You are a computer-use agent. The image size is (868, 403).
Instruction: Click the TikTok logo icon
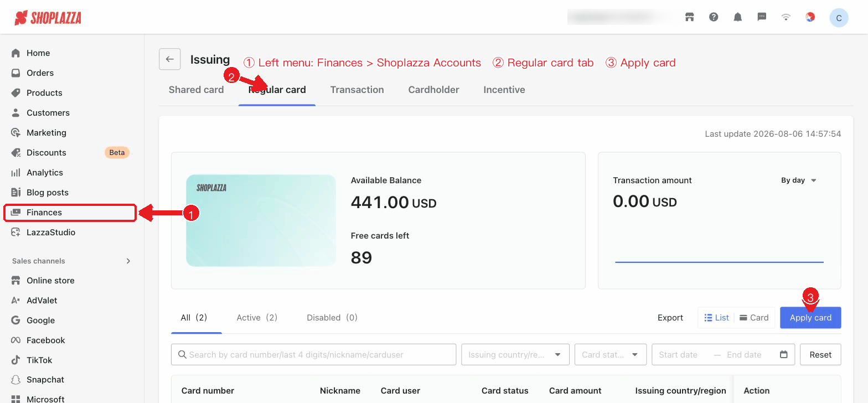[16, 360]
